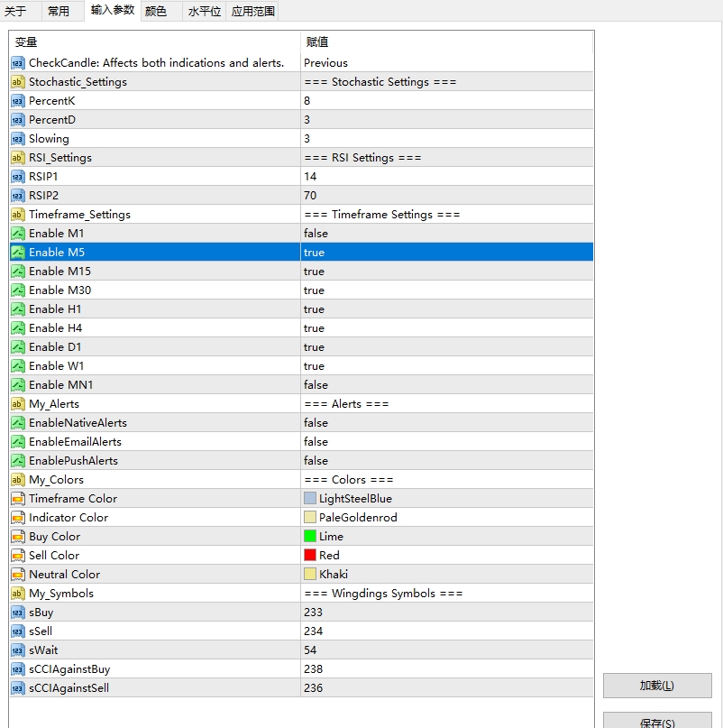
Task: Click the boolean icon beside Enable M5
Action: pos(18,253)
